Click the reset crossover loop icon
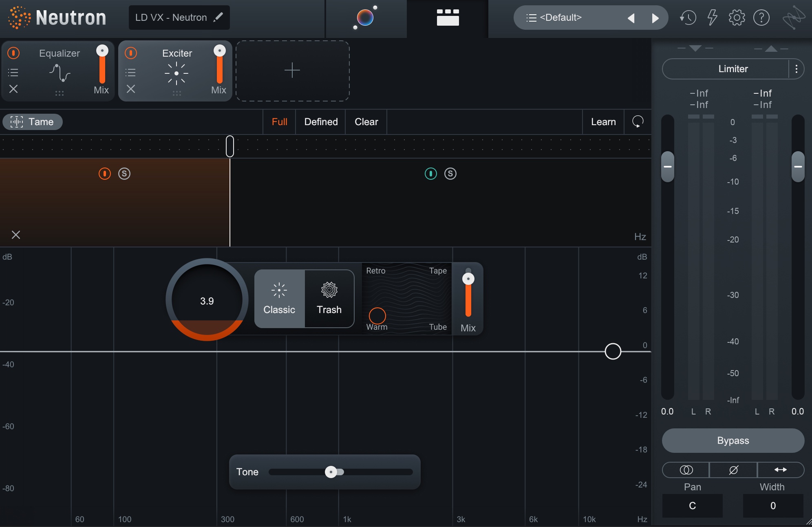Image resolution: width=812 pixels, height=527 pixels. pos(638,121)
